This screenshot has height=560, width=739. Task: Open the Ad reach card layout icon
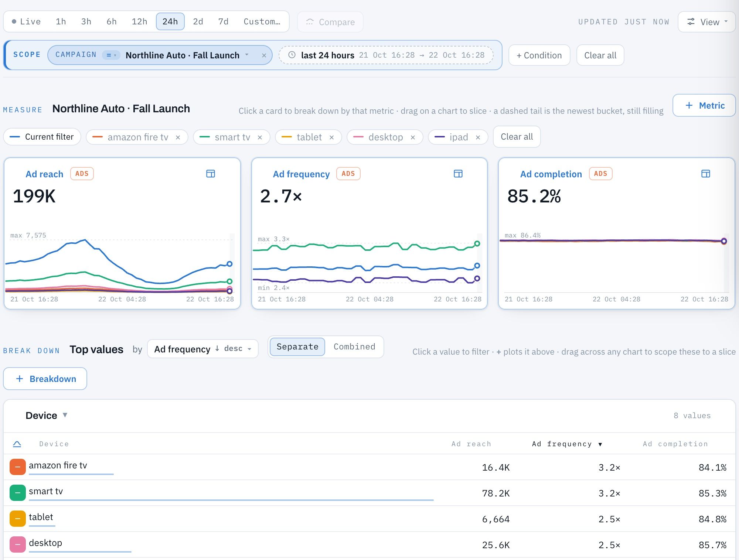click(x=211, y=174)
